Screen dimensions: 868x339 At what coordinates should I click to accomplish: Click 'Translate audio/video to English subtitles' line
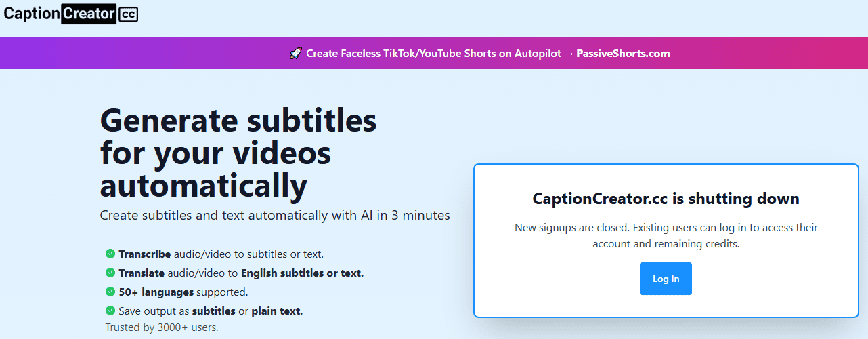(x=241, y=273)
